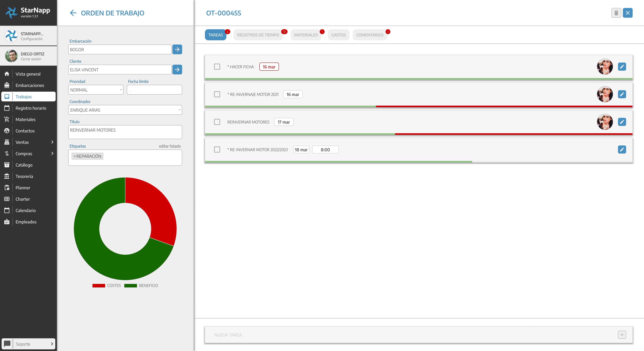Open the Coordinador ENRIQUE ARIAS dropdown

(x=125, y=110)
